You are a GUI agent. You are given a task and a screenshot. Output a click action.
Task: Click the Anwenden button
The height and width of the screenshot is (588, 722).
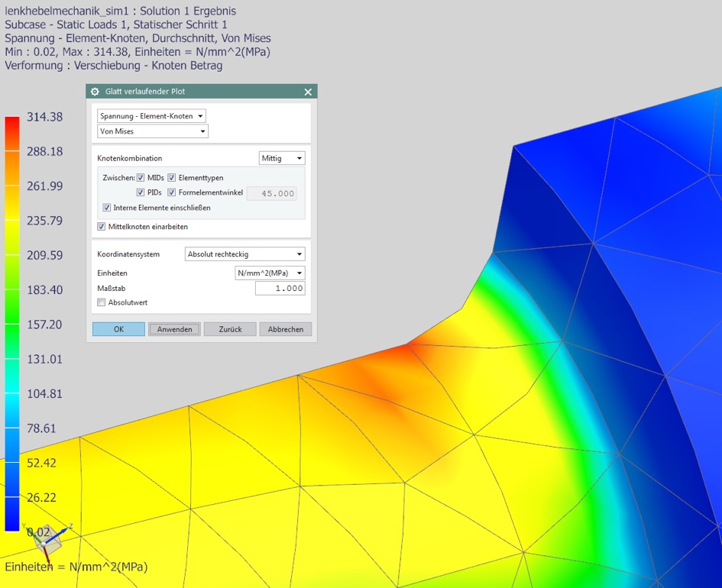(174, 329)
